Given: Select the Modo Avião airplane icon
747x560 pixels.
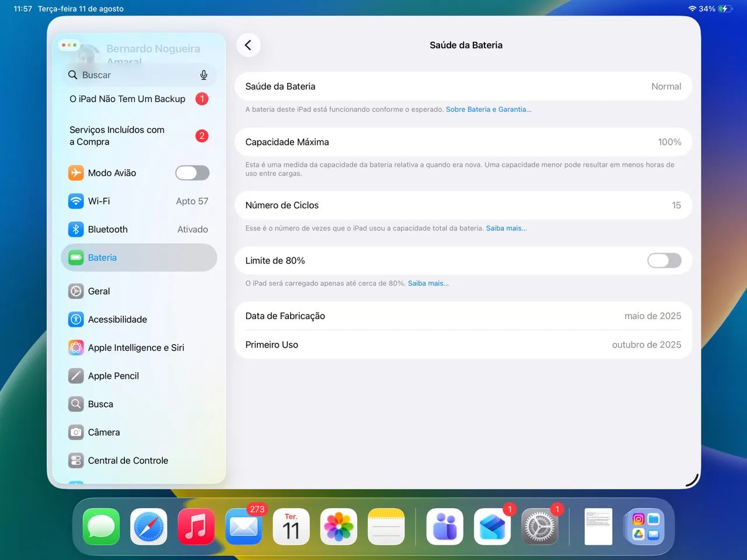Looking at the screenshot, I should [76, 173].
